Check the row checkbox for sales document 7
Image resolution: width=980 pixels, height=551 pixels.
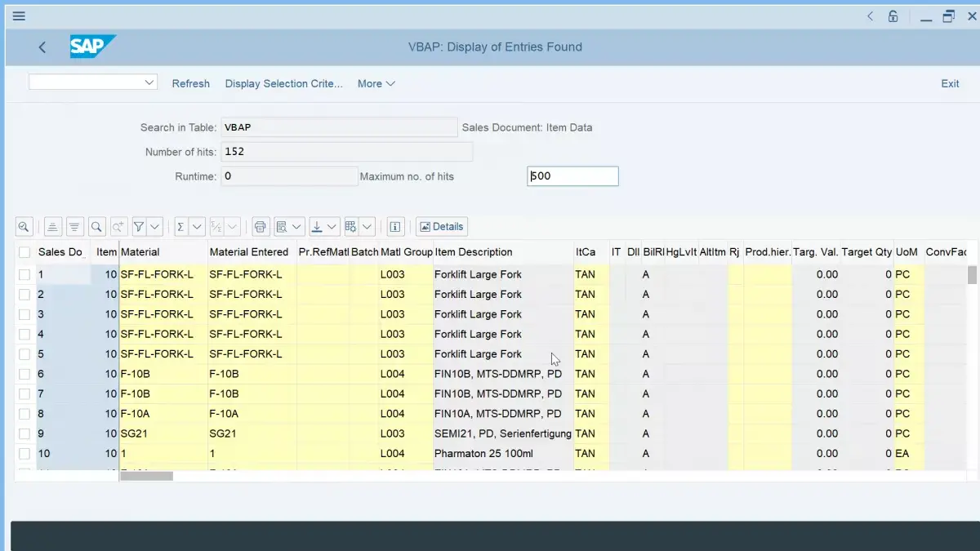point(24,393)
